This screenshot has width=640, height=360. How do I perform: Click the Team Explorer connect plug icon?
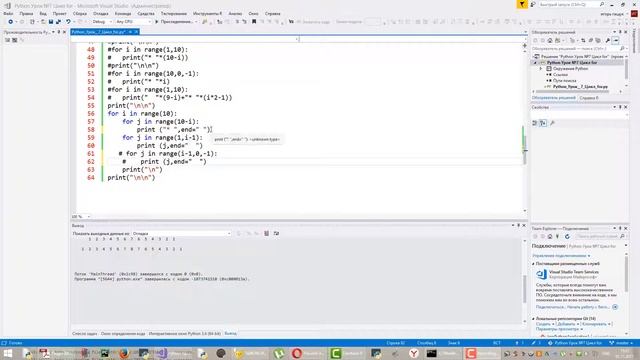click(x=558, y=236)
